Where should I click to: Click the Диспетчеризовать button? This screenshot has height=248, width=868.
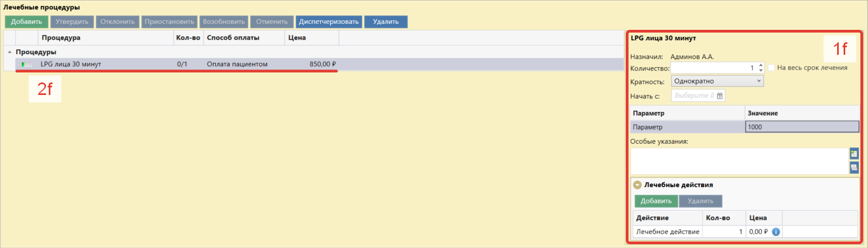click(x=329, y=22)
